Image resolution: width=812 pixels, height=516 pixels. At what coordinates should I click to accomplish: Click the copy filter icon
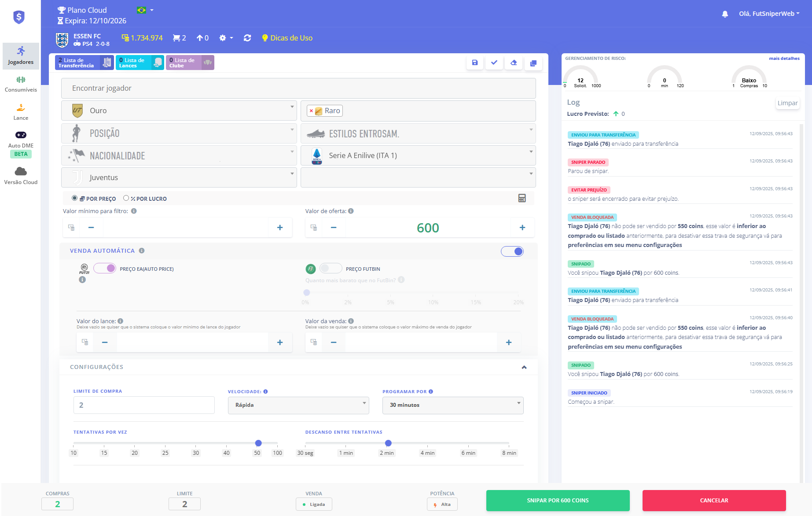(x=533, y=63)
